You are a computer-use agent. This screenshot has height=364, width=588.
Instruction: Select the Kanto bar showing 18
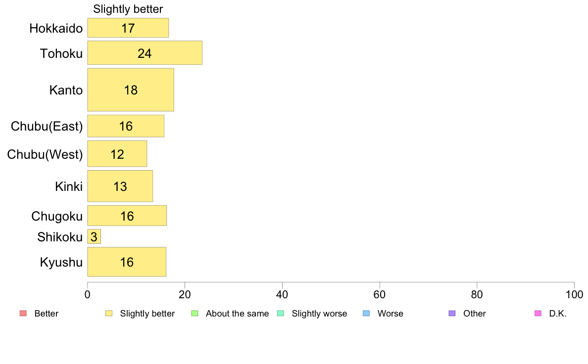pyautogui.click(x=131, y=90)
